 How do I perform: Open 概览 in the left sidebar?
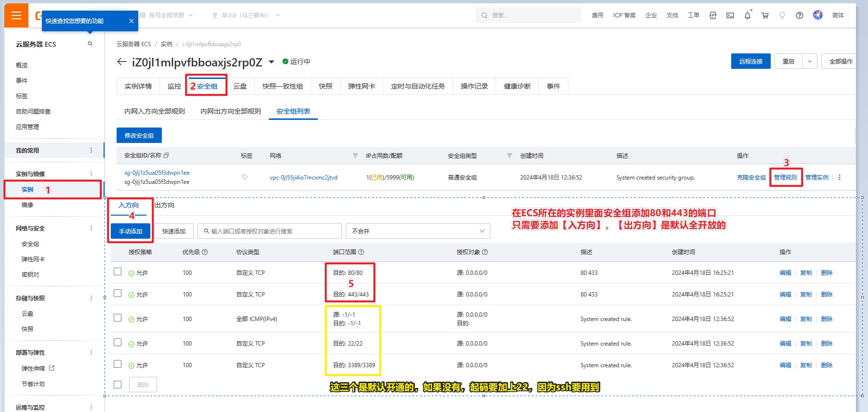pyautogui.click(x=22, y=65)
